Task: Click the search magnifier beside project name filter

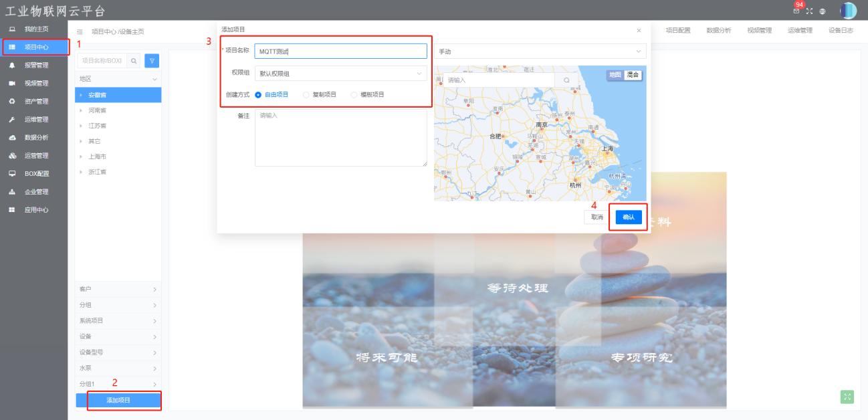Action: point(134,61)
